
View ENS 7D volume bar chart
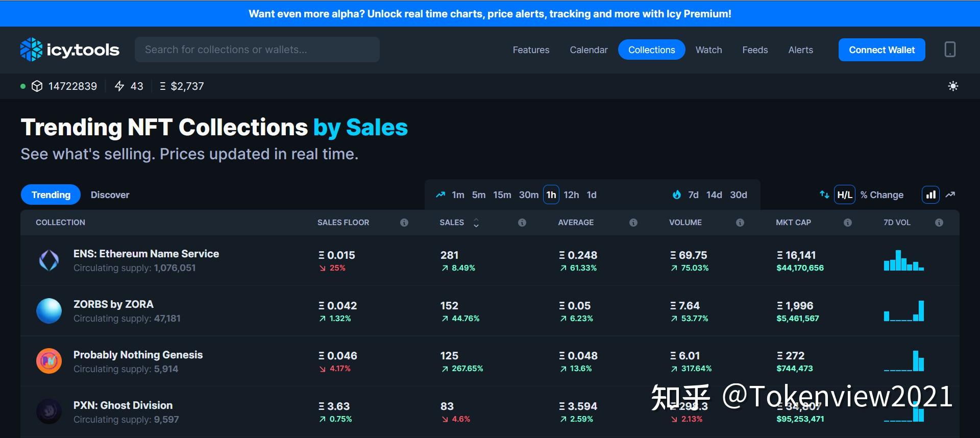click(904, 260)
